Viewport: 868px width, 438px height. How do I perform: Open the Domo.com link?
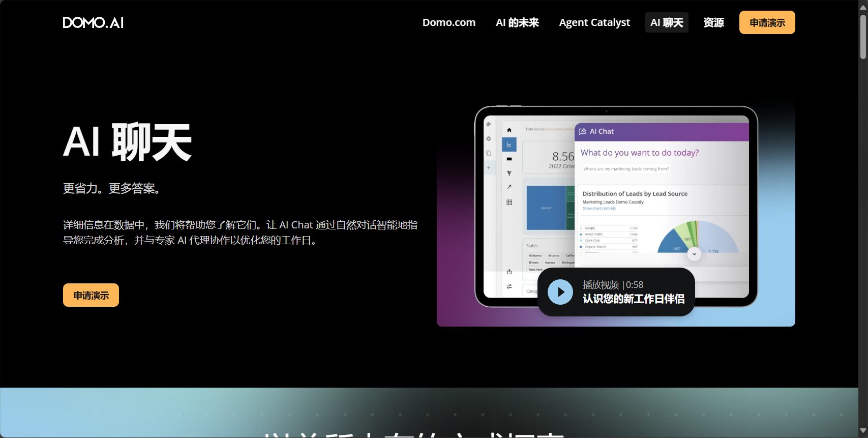tap(449, 22)
